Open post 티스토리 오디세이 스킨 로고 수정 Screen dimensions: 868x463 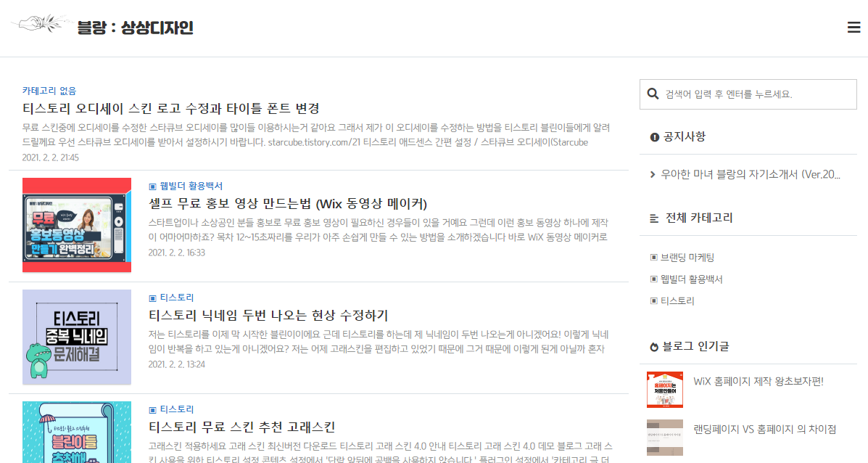coord(171,109)
